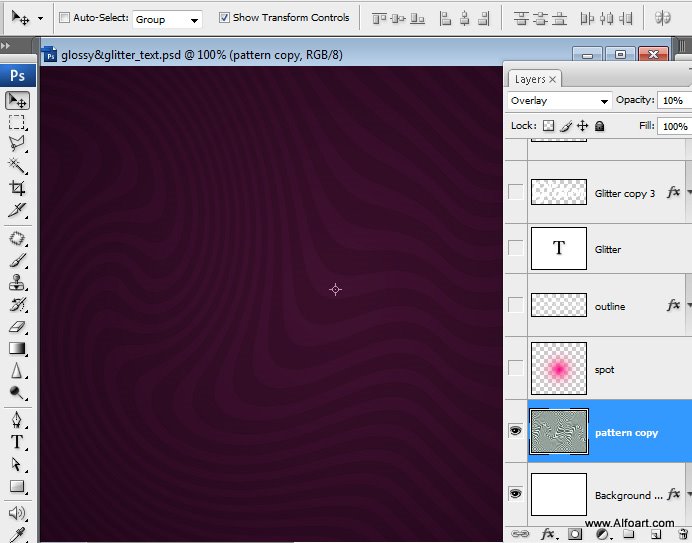Uncheck Show Transform Controls
Screen dimensions: 692x543
point(224,18)
